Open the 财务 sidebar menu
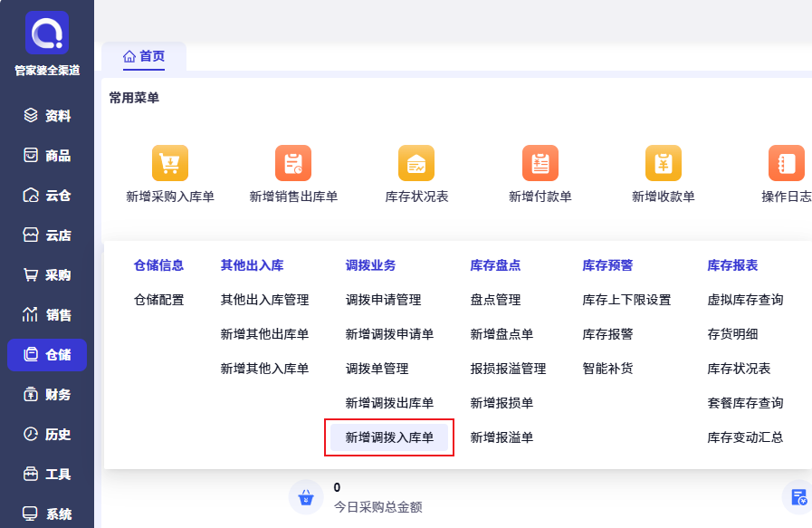The width and height of the screenshot is (812, 528). coord(47,395)
